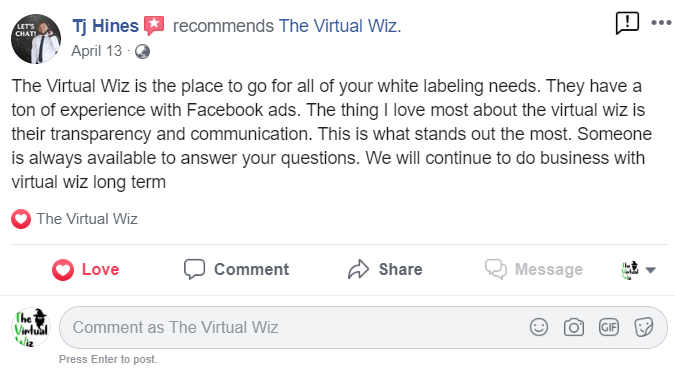
Task: Click the Comment button
Action: click(236, 269)
